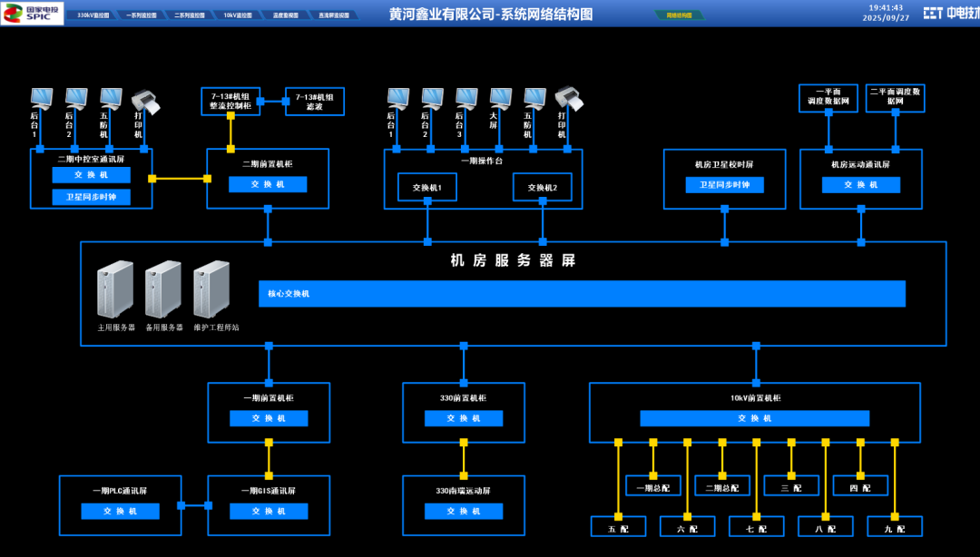Open the 维护工程师站 workstation icon
Screen dimensions: 980x557
click(211, 289)
